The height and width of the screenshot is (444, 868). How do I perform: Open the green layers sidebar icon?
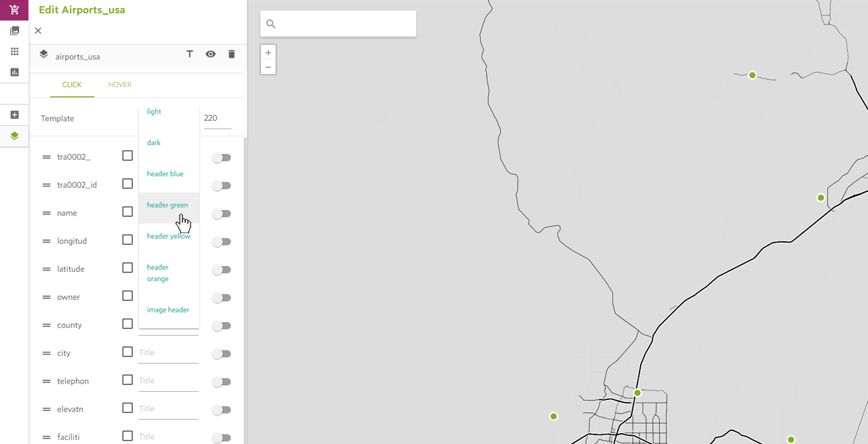click(x=14, y=136)
